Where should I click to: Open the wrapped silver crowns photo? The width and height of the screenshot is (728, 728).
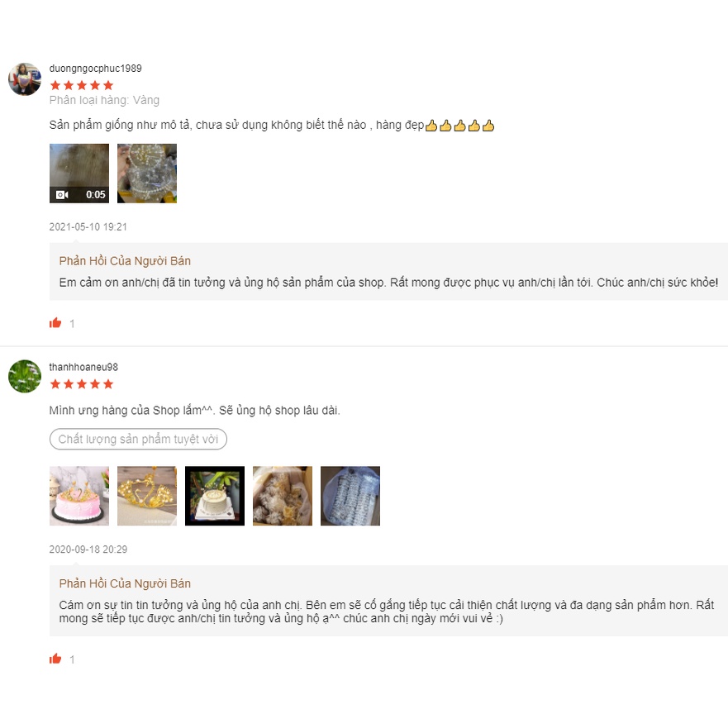pyautogui.click(x=350, y=496)
